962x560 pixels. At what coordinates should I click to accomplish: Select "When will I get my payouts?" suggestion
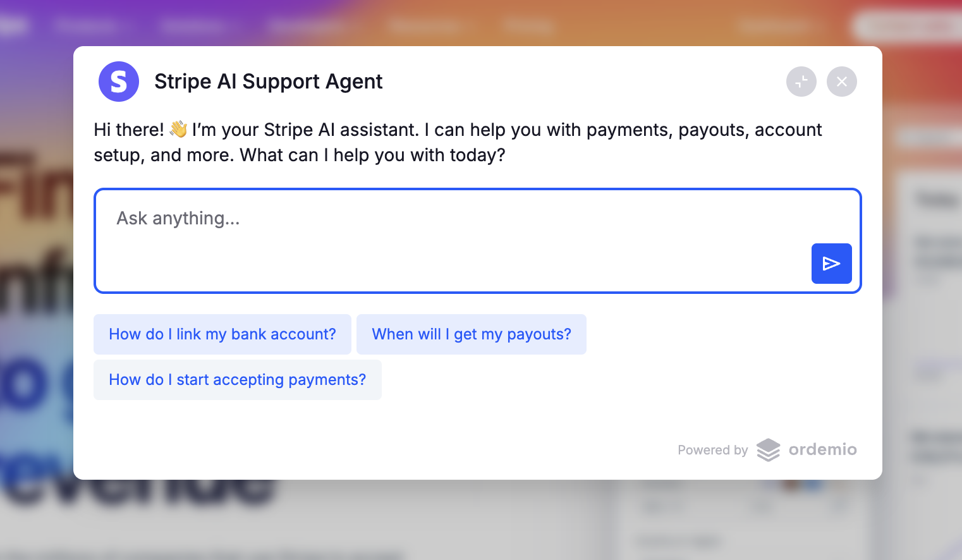[472, 334]
